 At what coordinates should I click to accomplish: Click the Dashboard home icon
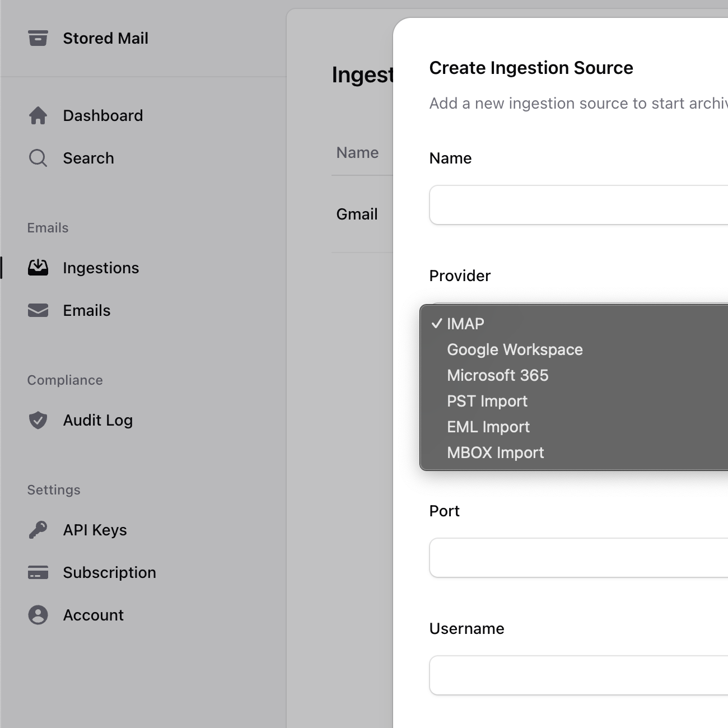(x=38, y=115)
